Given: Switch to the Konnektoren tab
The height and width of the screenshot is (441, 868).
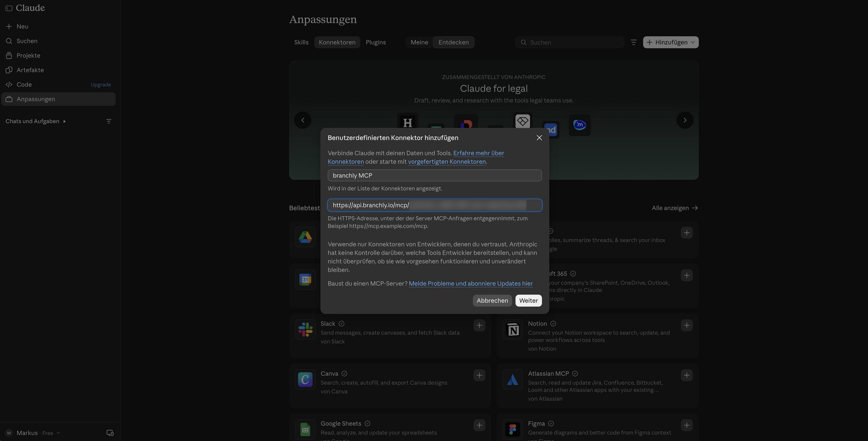Looking at the screenshot, I should click(337, 42).
